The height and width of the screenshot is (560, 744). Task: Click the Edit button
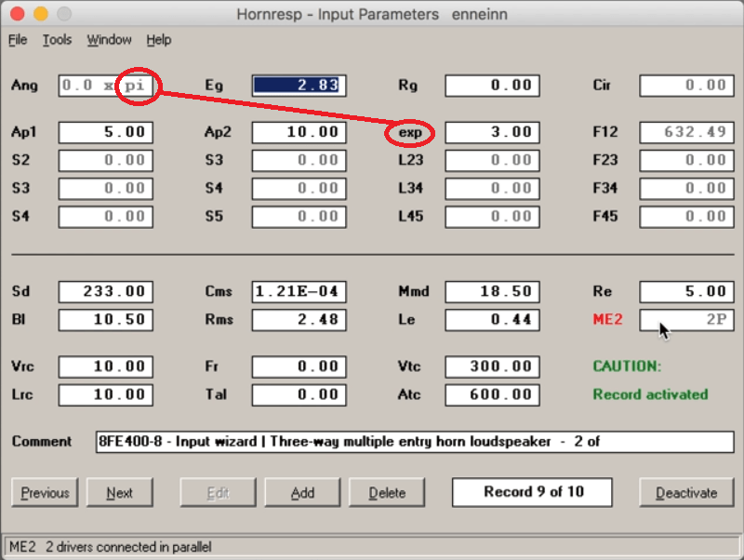coord(218,493)
